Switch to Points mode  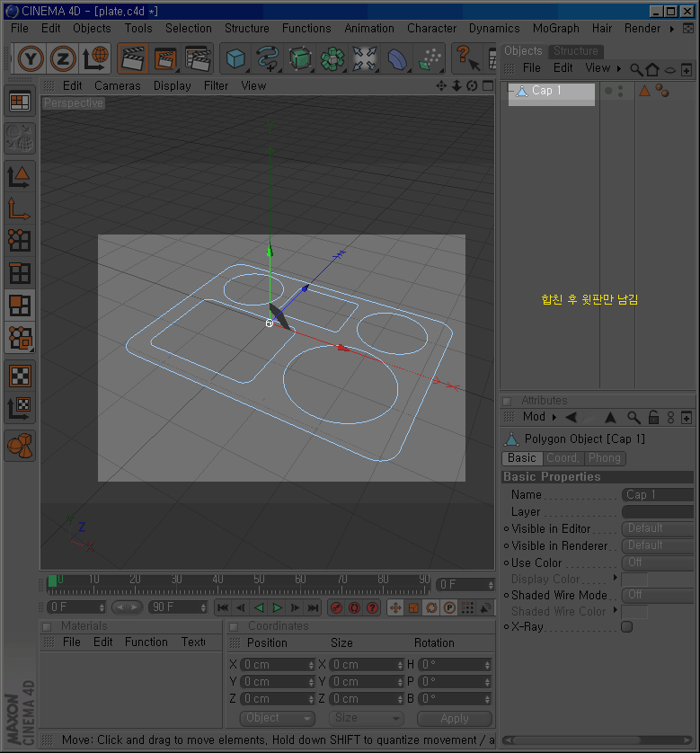tap(20, 240)
